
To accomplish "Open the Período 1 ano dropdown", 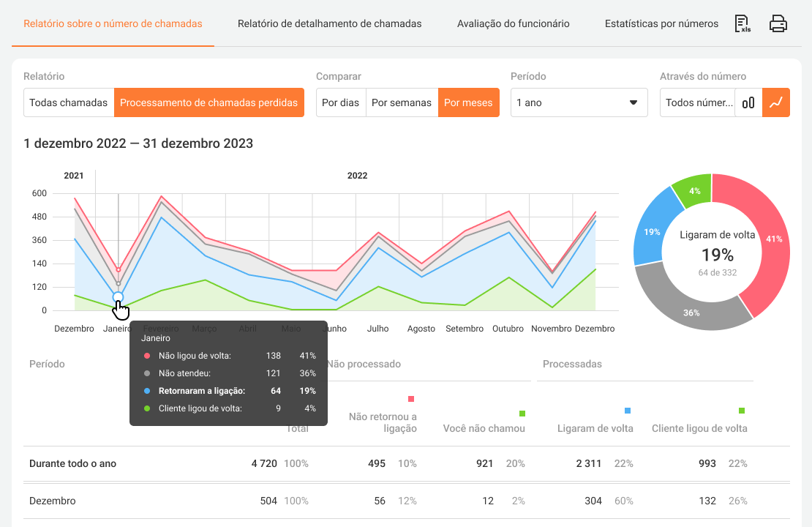I will point(579,102).
